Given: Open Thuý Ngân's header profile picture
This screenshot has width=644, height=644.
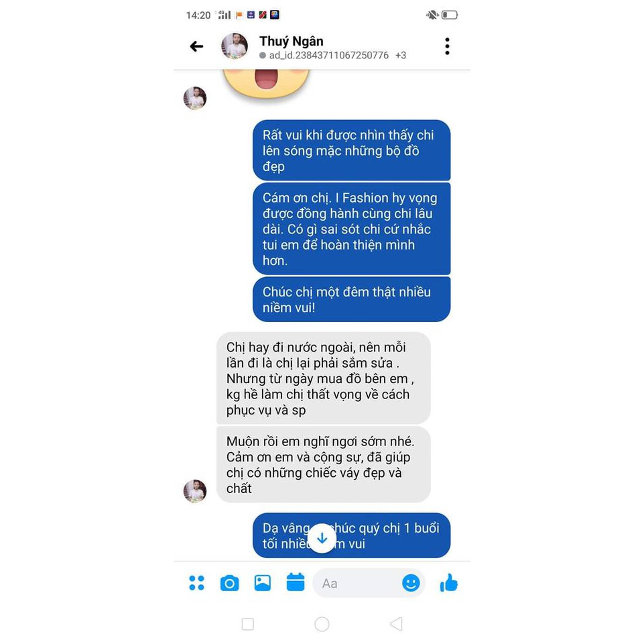Looking at the screenshot, I should tap(234, 46).
